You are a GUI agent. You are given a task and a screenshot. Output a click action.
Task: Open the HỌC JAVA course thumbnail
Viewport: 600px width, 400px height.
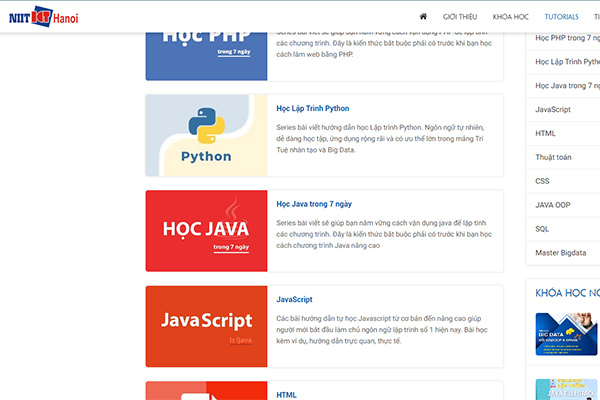(206, 231)
